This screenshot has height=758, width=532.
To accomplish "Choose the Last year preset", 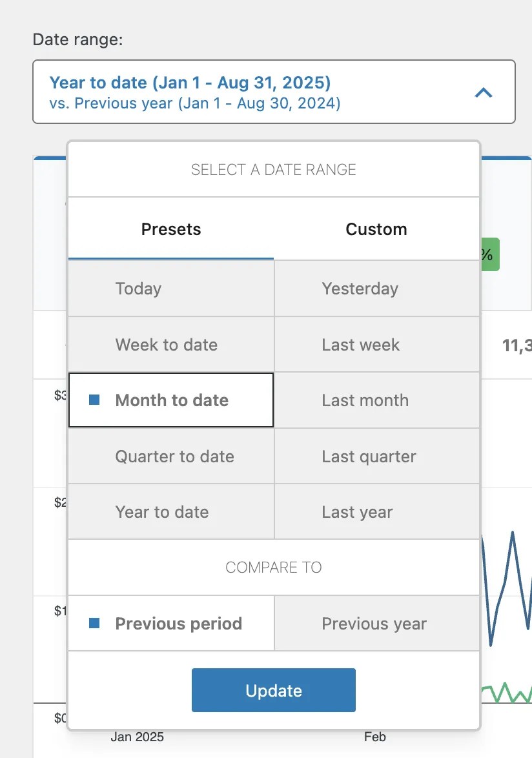I will coord(377,512).
